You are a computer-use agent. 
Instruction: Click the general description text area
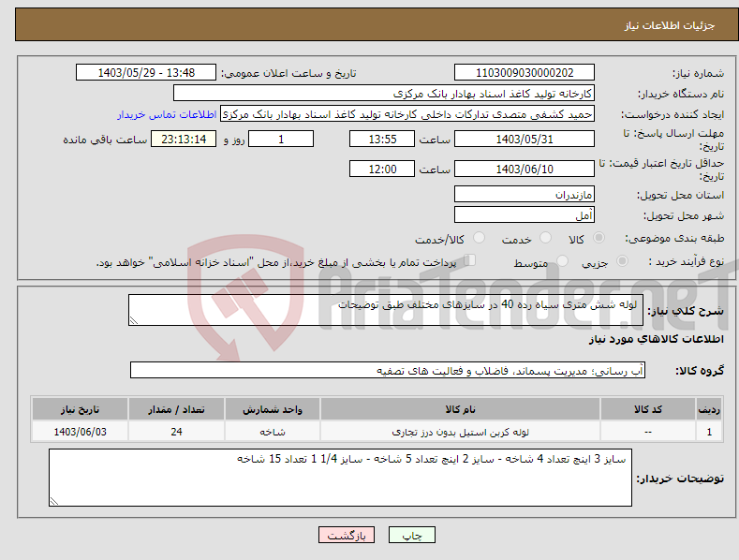[386, 310]
